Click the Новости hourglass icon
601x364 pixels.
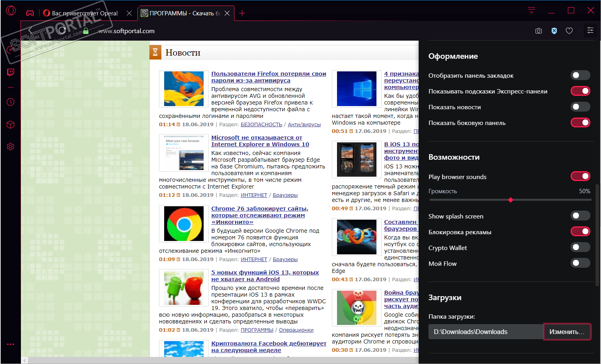(x=155, y=52)
